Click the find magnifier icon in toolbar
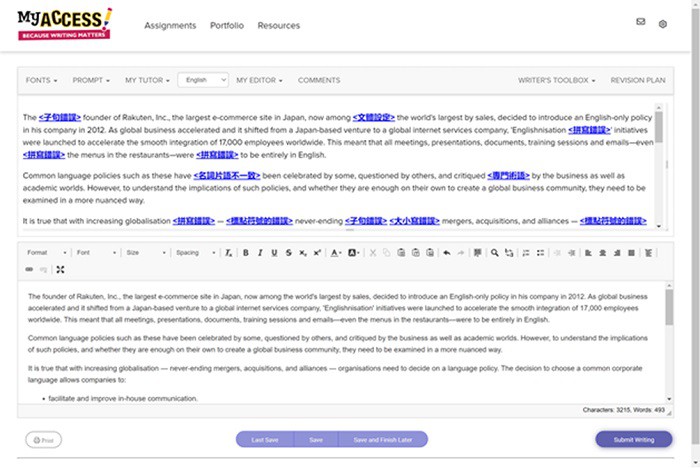The width and height of the screenshot is (700, 468). [494, 253]
